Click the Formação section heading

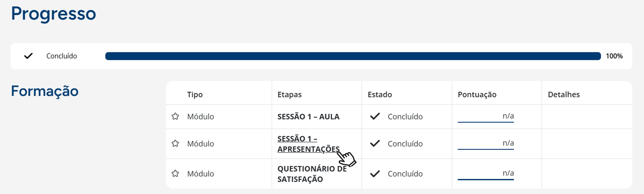coord(45,91)
